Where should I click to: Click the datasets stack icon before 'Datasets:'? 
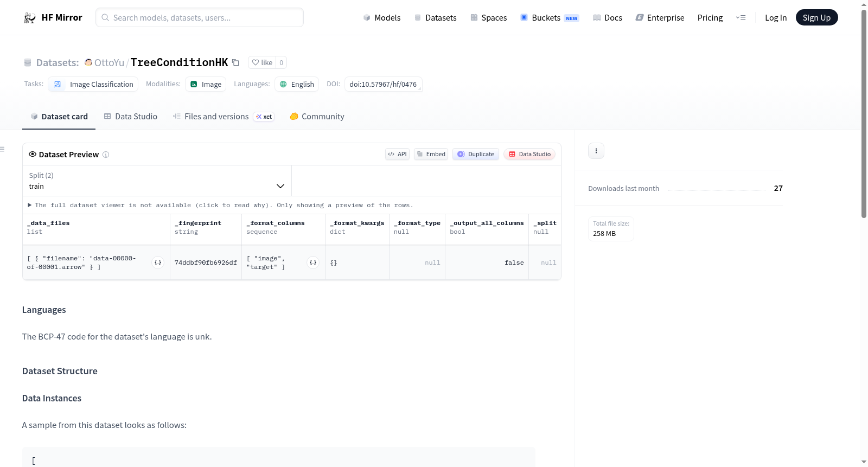point(28,63)
